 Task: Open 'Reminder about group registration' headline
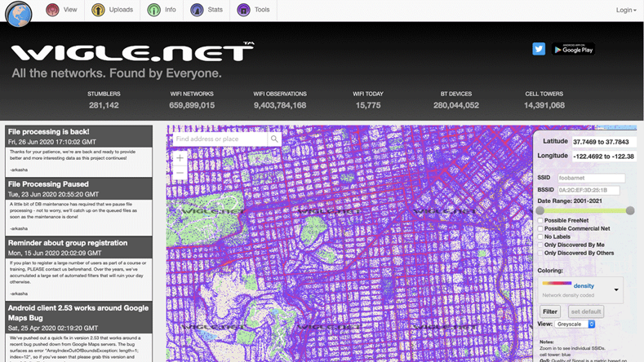pyautogui.click(x=68, y=243)
